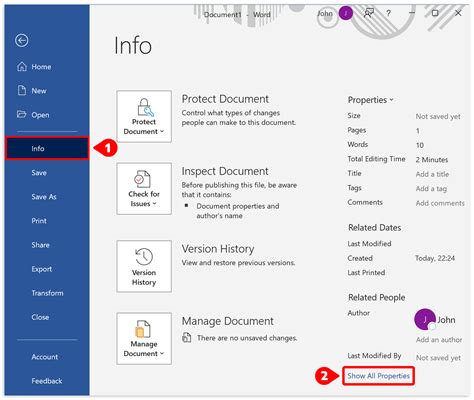Select Transform in the sidebar

[x=47, y=293]
